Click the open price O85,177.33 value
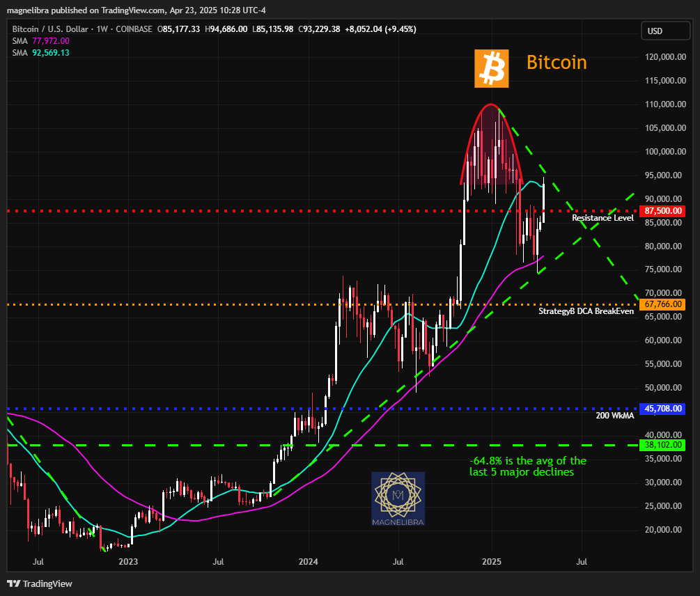This screenshot has height=596, width=700. point(178,29)
